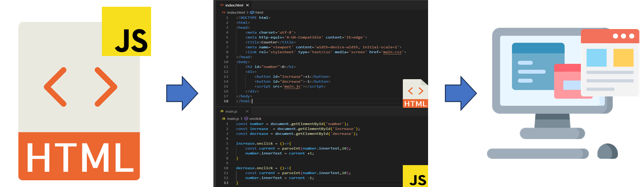Click the </html> closing tag on line 18
This screenshot has width=644, height=187.
point(244,101)
